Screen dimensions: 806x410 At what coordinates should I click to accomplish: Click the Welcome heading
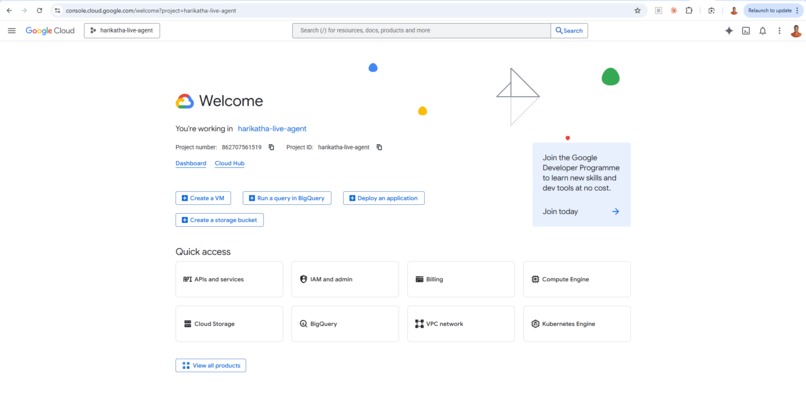click(x=231, y=101)
